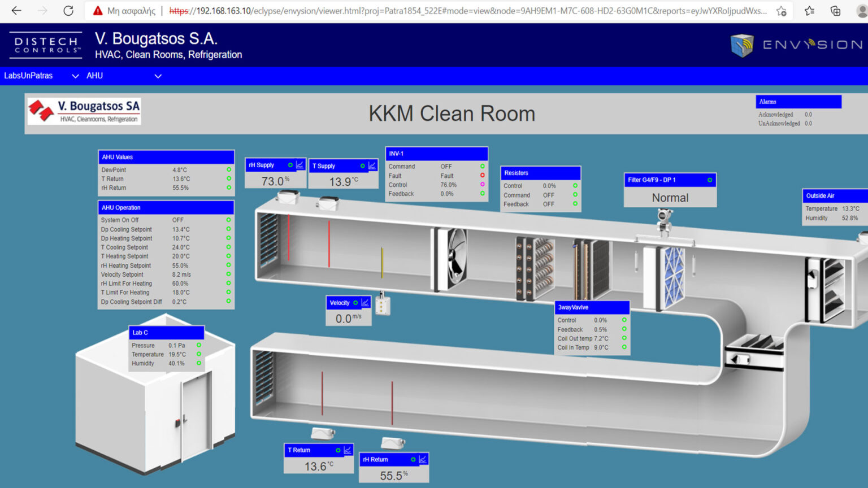The image size is (868, 488).
Task: Click the Velocity Setpoint 8.2 m/s value
Action: pos(181,274)
